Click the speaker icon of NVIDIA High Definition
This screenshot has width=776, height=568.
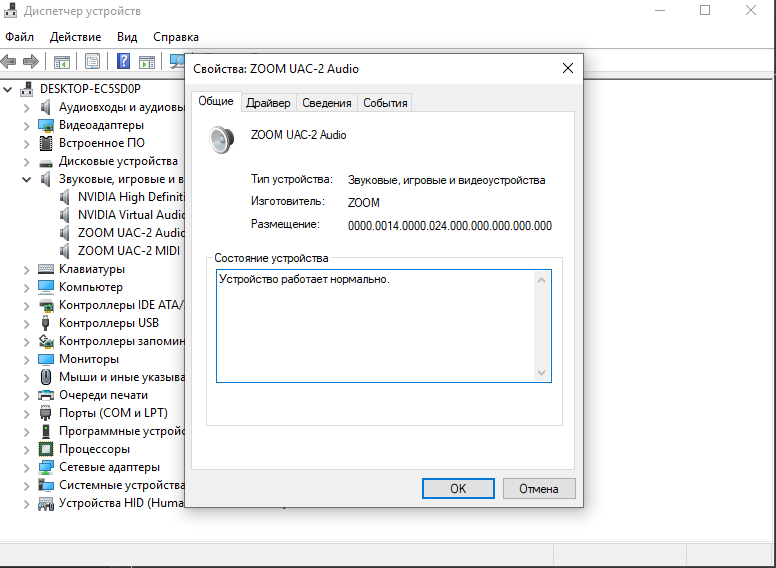pyautogui.click(x=64, y=197)
